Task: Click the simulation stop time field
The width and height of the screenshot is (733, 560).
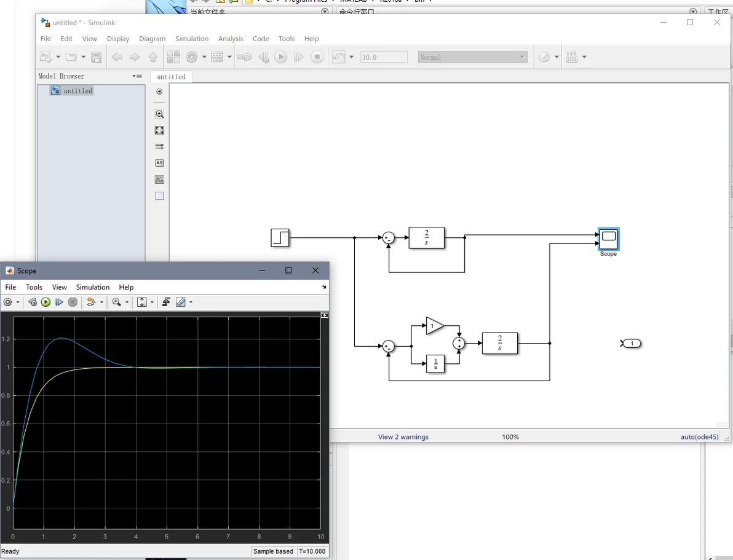Action: (x=383, y=57)
